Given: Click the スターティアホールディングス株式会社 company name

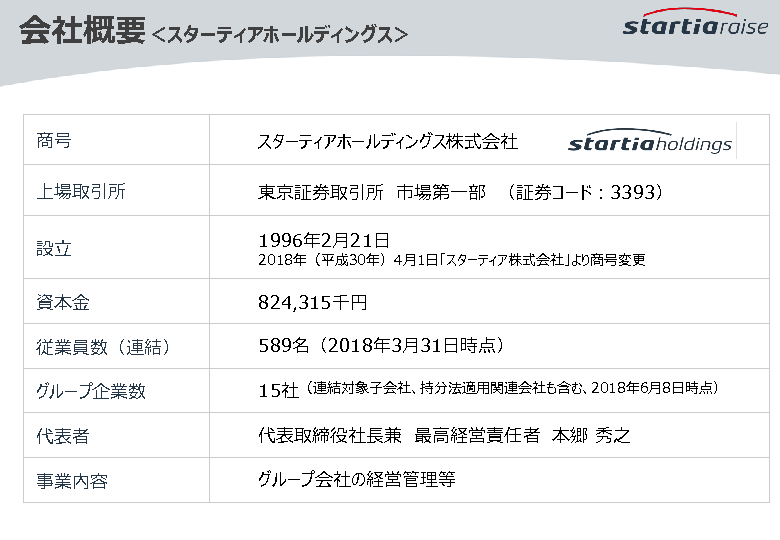Looking at the screenshot, I should [x=387, y=142].
